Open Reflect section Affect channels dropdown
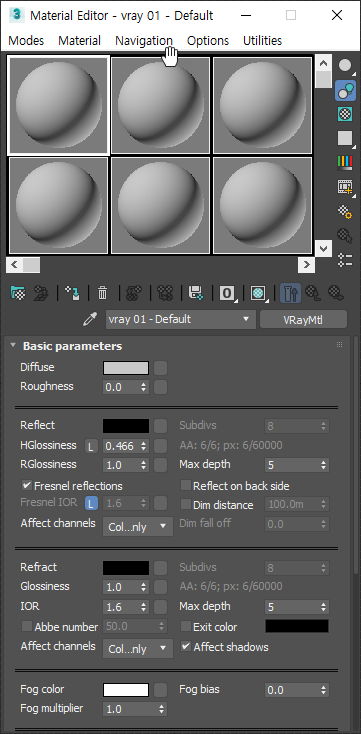This screenshot has height=734, width=361. 138,526
